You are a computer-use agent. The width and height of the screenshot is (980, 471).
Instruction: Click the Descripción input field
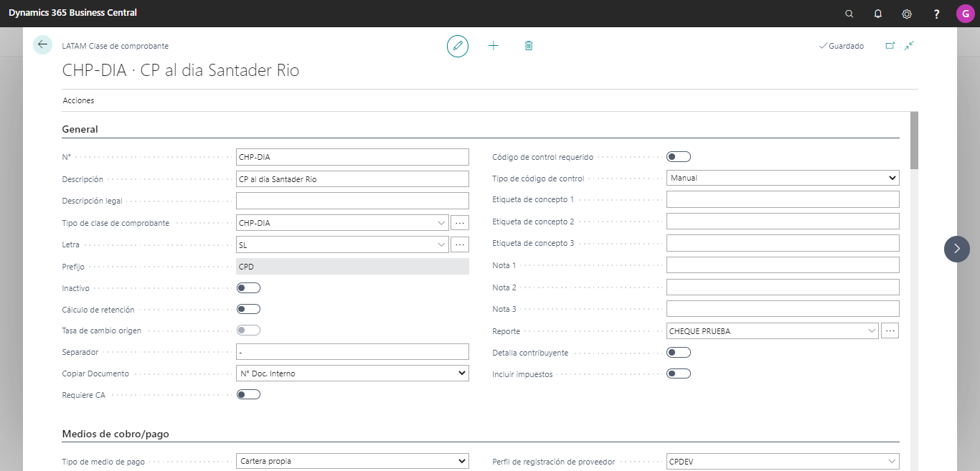coord(352,179)
